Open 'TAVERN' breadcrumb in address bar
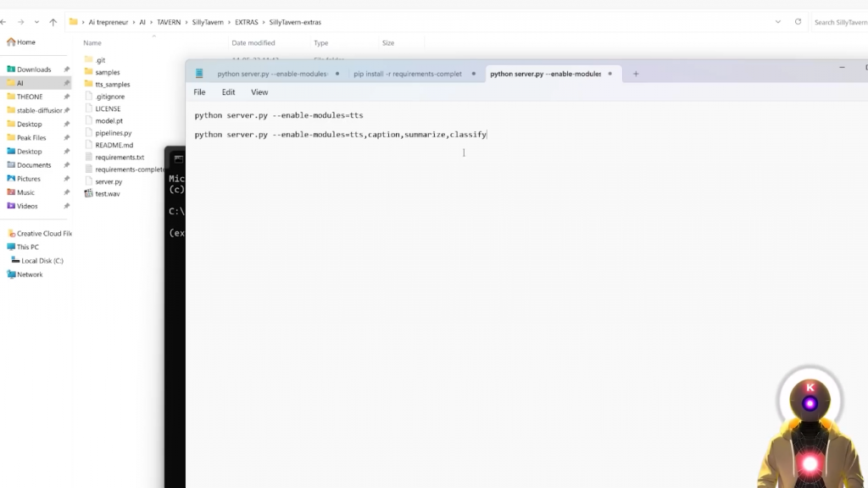 pos(169,22)
